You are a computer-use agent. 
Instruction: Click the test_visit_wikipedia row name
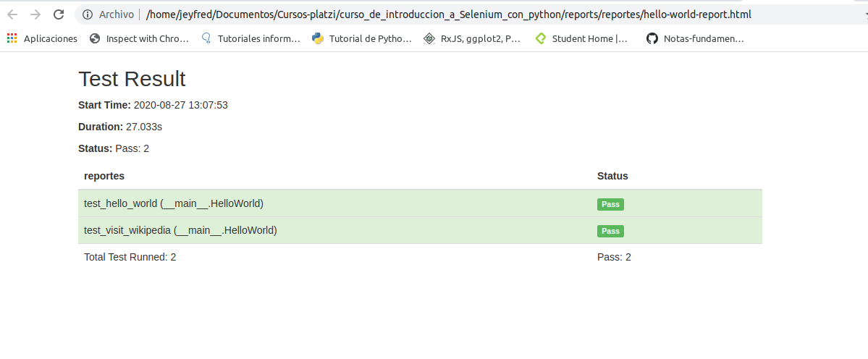pyautogui.click(x=180, y=230)
